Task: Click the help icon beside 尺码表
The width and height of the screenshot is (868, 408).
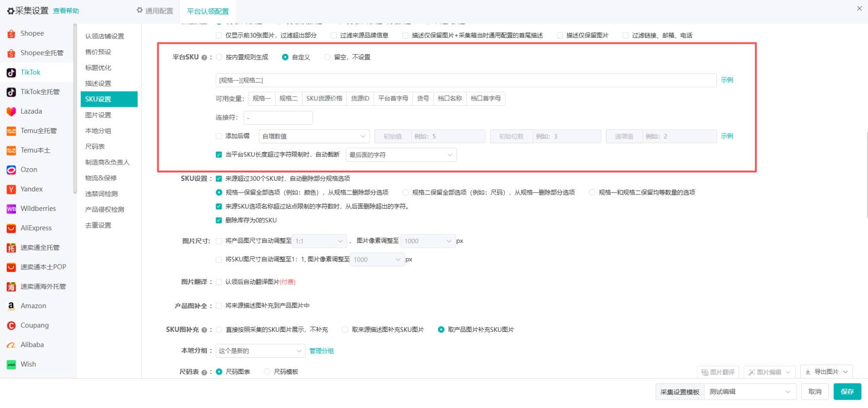Action: [x=204, y=372]
